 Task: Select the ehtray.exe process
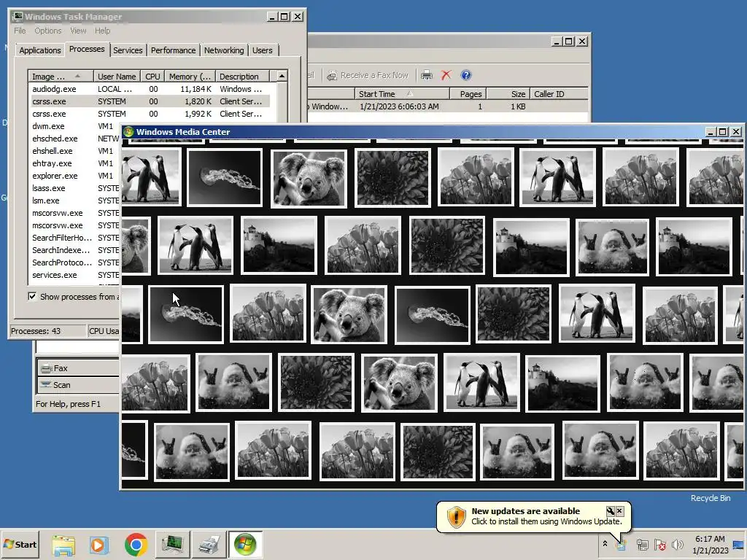coord(74,163)
